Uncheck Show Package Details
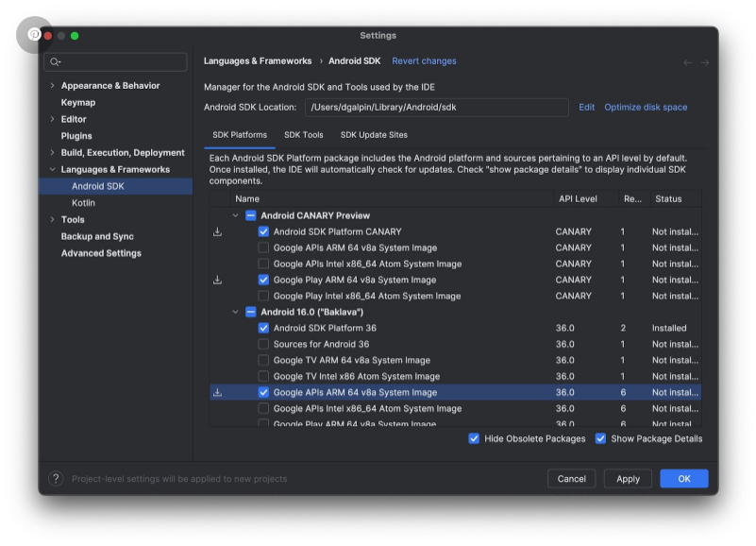 (x=600, y=438)
